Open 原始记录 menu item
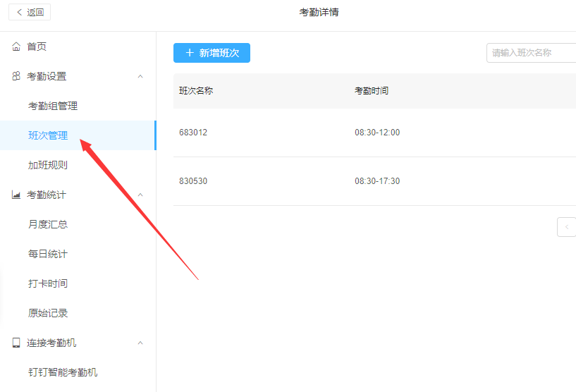576x392 pixels. point(48,313)
